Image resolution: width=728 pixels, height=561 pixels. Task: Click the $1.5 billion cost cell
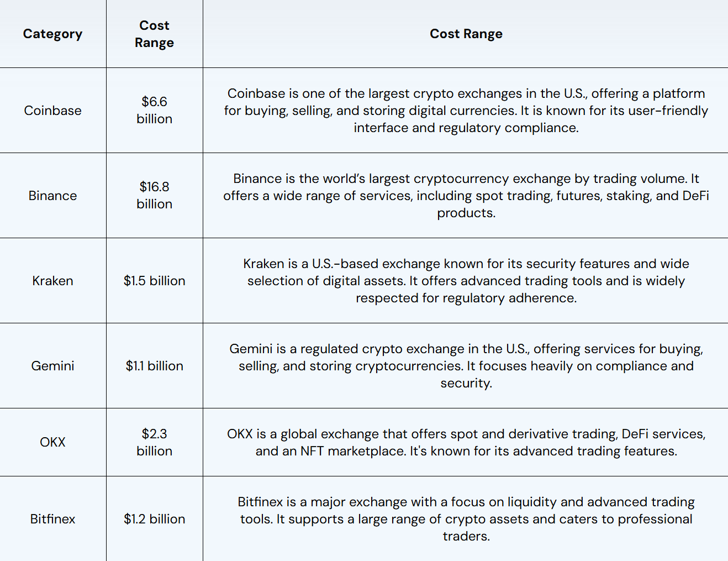[x=154, y=281]
